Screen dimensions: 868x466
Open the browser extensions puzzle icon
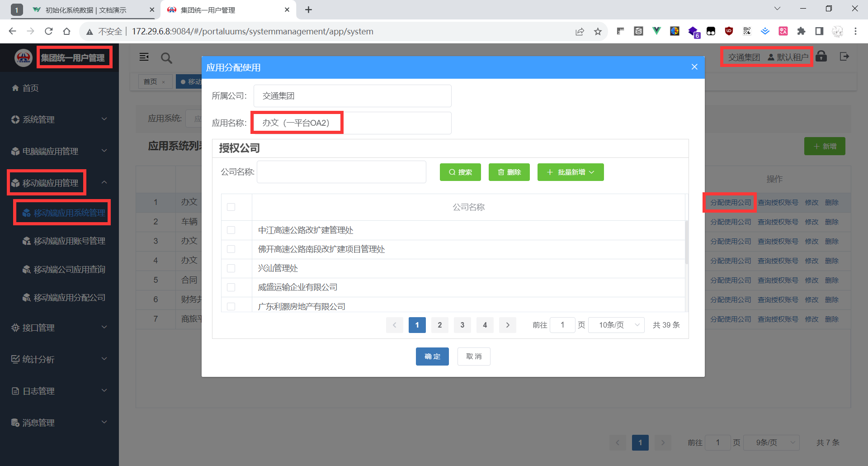[801, 31]
